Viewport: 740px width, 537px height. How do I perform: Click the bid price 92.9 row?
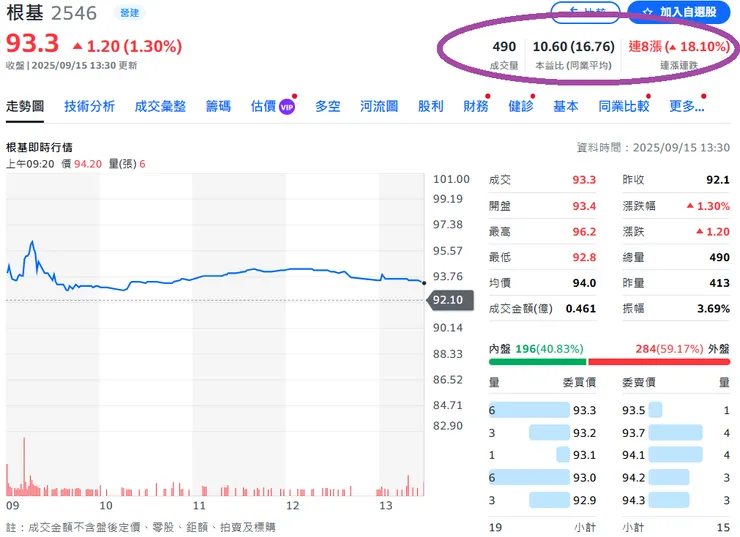tap(542, 500)
